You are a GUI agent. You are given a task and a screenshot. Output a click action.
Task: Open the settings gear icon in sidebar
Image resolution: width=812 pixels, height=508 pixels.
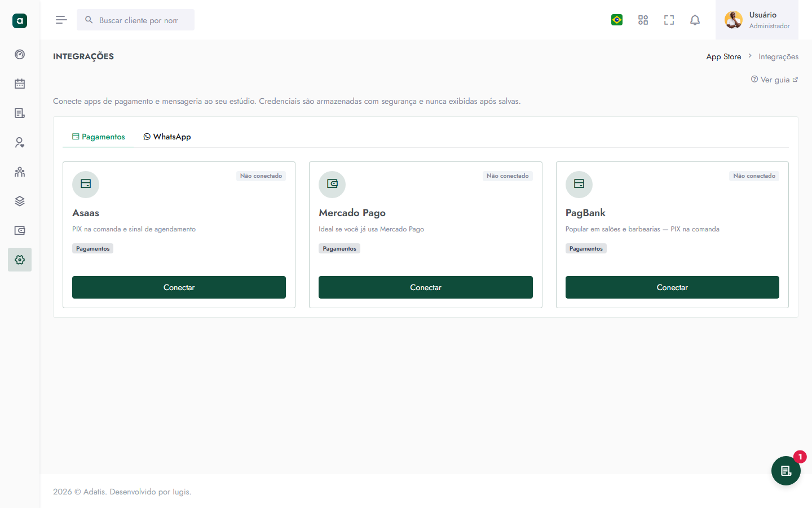click(20, 260)
